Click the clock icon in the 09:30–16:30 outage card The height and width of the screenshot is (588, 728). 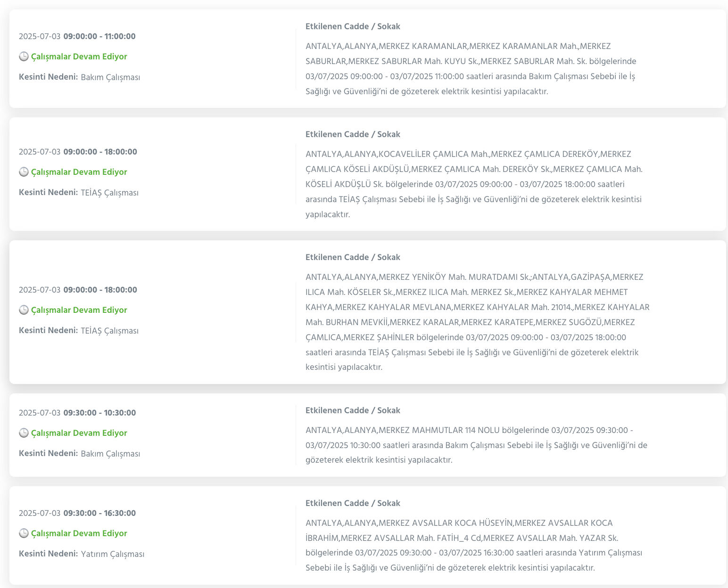coord(24,533)
